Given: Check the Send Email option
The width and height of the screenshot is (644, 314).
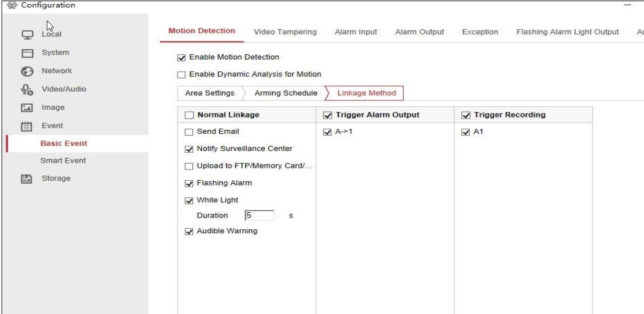Looking at the screenshot, I should coord(189,132).
